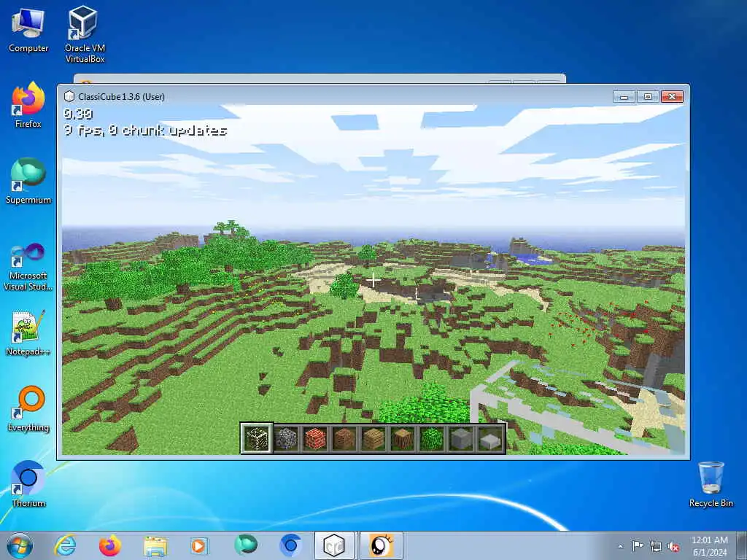Minimize the ClassiCube window
Image resolution: width=747 pixels, height=560 pixels.
(624, 97)
